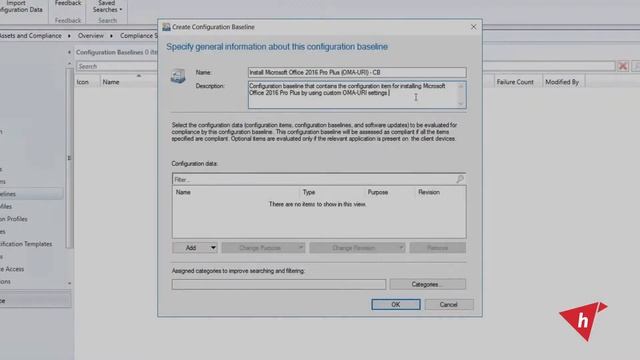
Task: Sort by Icon column in background list
Action: [x=82, y=82]
